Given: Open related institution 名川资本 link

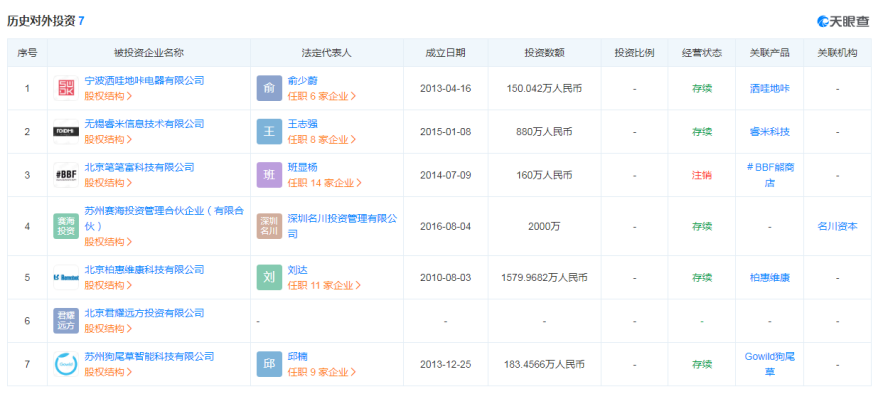Looking at the screenshot, I should [x=837, y=226].
